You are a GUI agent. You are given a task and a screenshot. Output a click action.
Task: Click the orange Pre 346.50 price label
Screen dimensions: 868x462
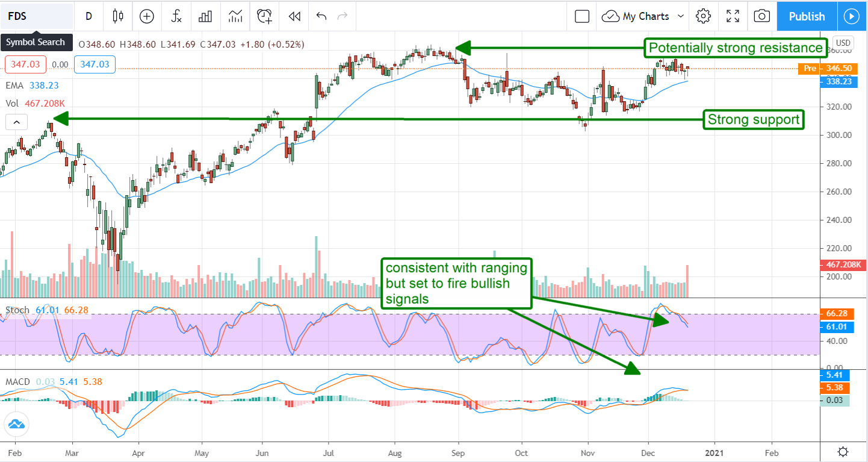(828, 69)
